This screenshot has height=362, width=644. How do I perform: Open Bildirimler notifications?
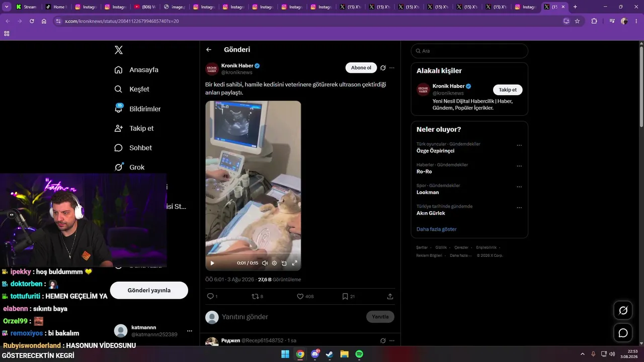click(137, 109)
